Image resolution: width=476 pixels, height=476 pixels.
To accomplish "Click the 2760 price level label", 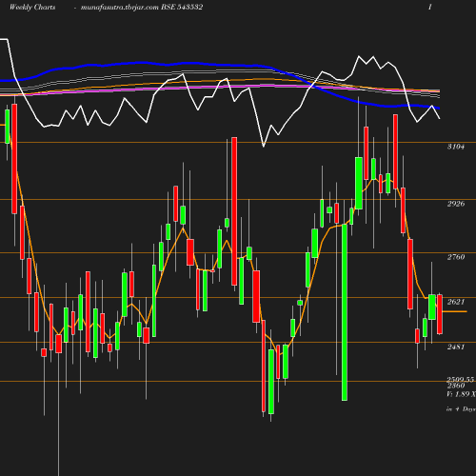I will point(456,257).
